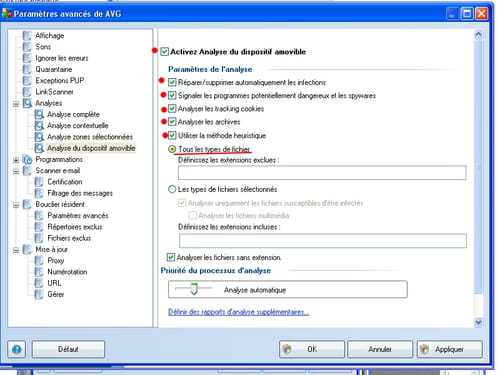Close the AVG advanced settings window
500x375 pixels.
[482, 14]
